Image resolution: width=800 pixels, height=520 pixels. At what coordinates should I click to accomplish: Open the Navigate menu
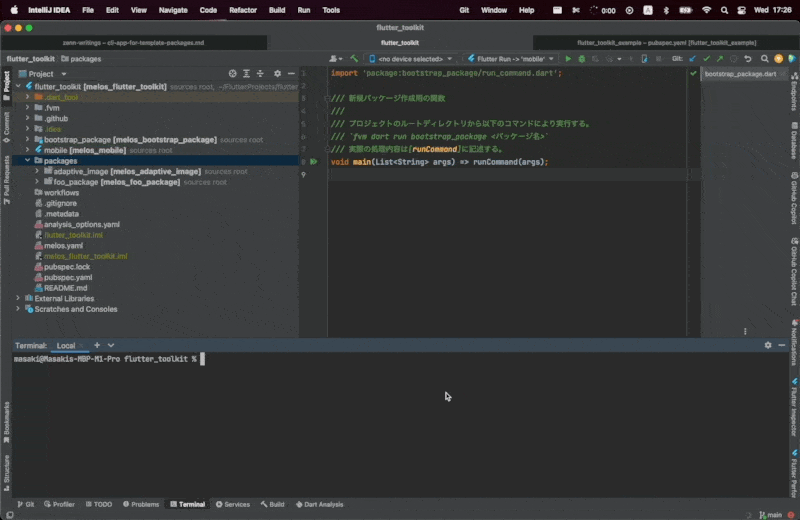173,10
